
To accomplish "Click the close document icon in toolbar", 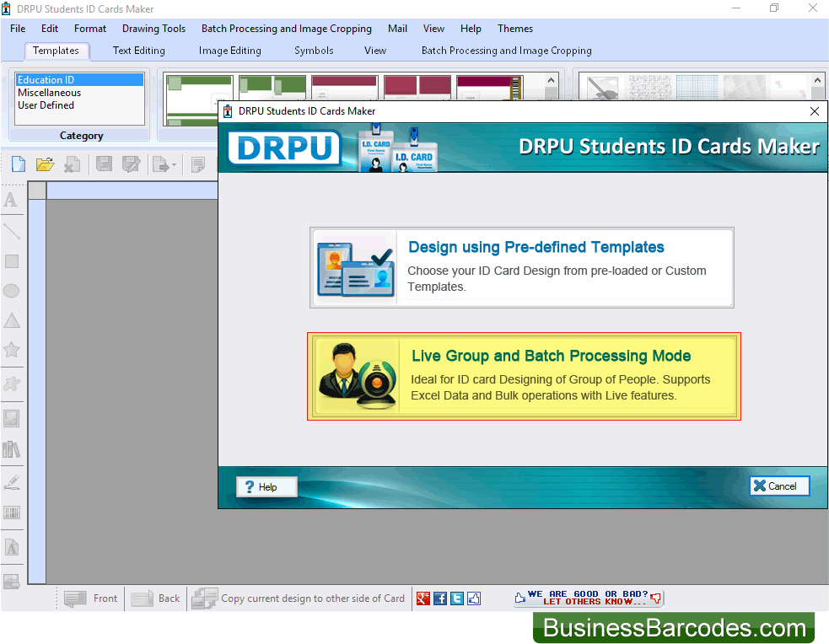I will pyautogui.click(x=72, y=164).
